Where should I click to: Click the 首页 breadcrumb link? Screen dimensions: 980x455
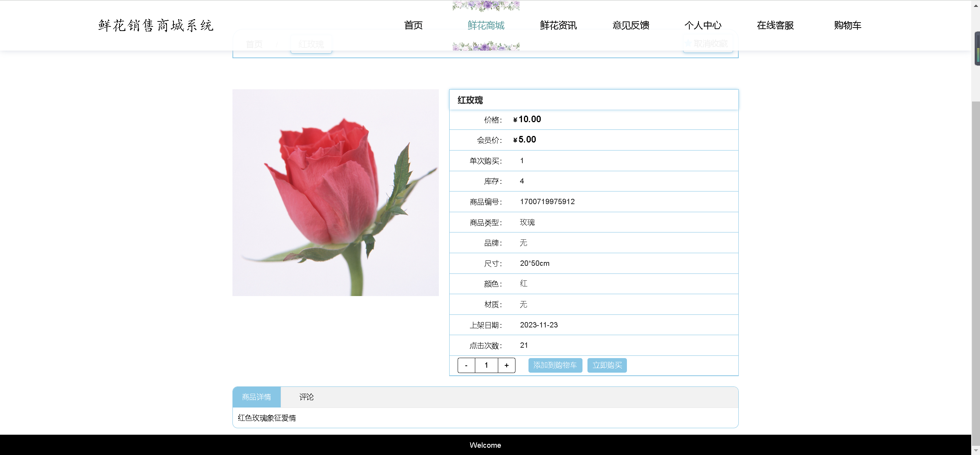pos(254,44)
